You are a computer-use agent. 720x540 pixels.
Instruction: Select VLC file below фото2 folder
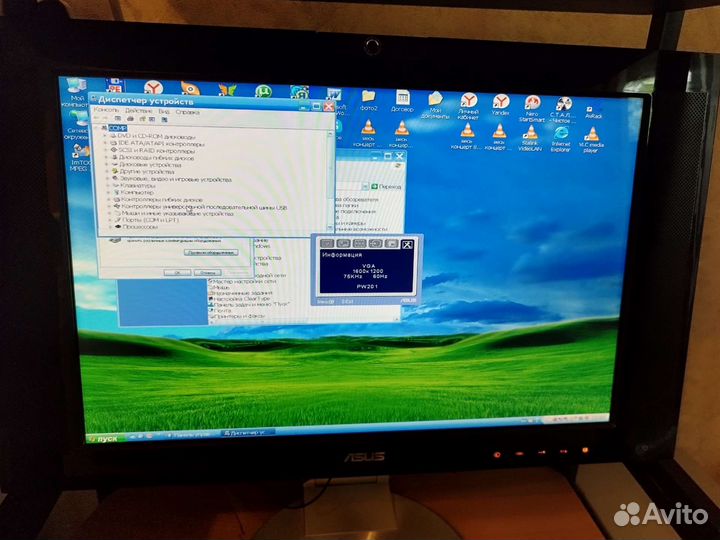tap(368, 133)
